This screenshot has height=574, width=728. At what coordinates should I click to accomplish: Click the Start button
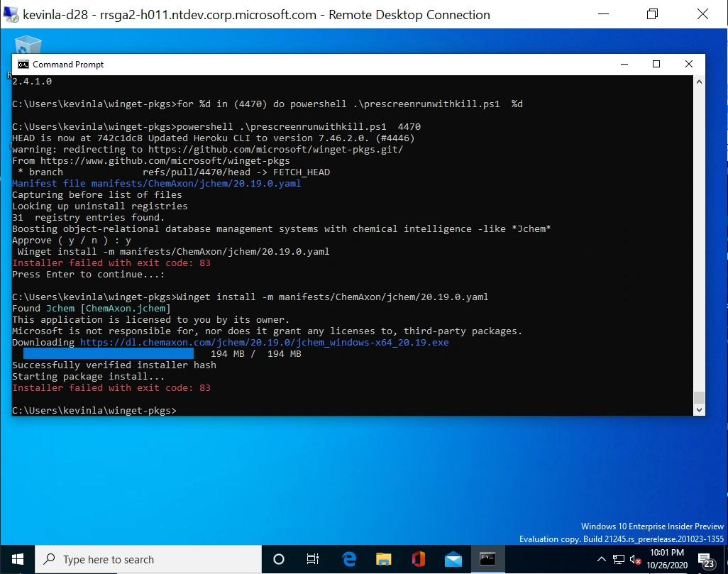pyautogui.click(x=16, y=559)
